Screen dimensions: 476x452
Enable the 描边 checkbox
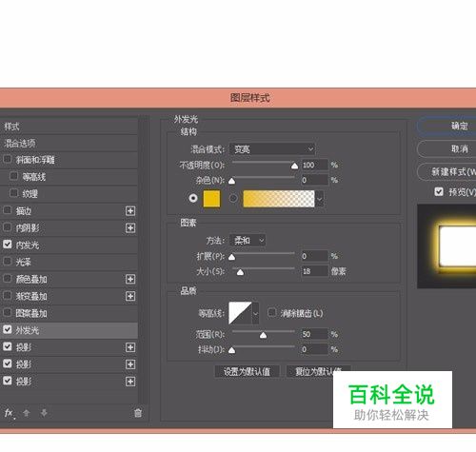(x=7, y=210)
